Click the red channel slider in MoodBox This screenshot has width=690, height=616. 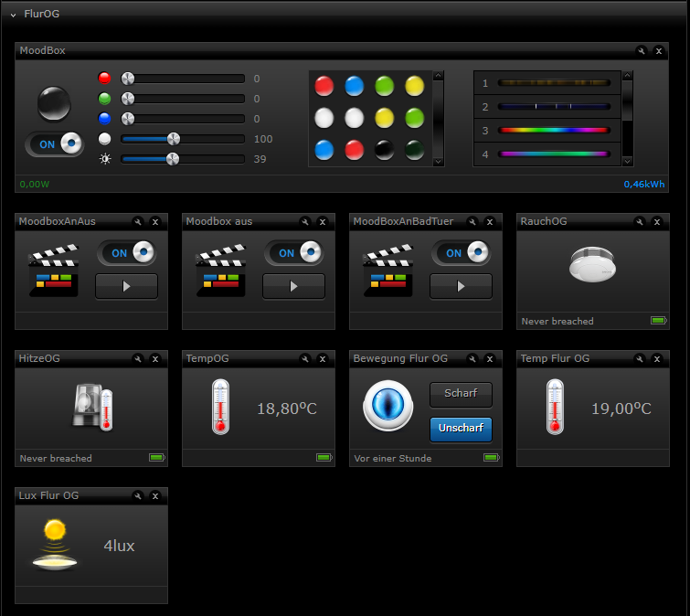(x=183, y=79)
